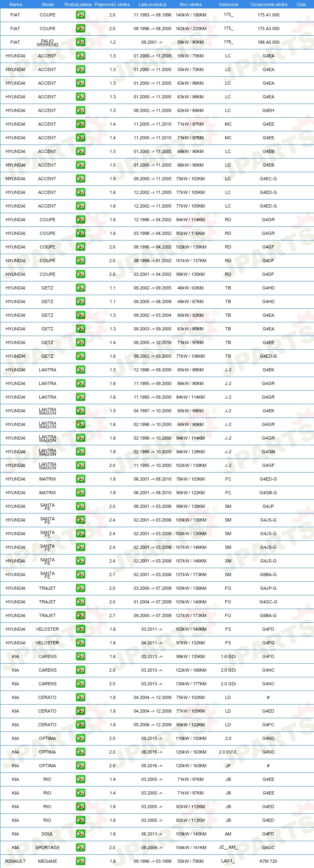Select engine code G4JP-G
The image size is (314, 868).
[268, 588]
